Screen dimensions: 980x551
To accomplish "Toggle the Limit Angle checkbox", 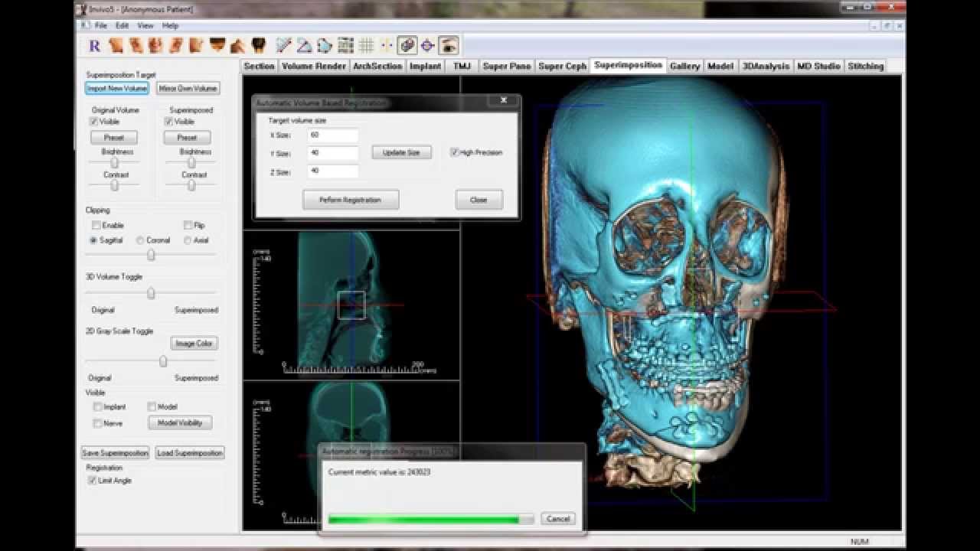I will point(93,481).
